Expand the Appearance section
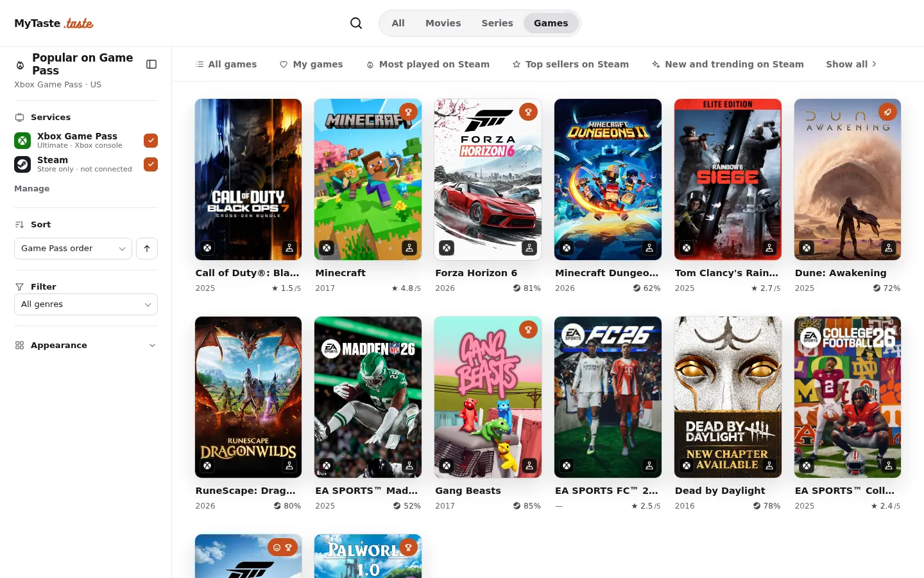 (86, 346)
